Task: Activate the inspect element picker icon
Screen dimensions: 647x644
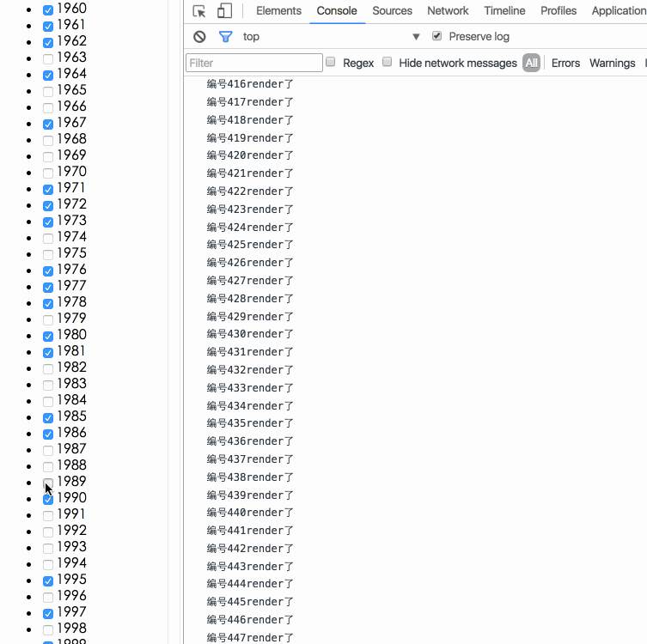Action: (199, 10)
